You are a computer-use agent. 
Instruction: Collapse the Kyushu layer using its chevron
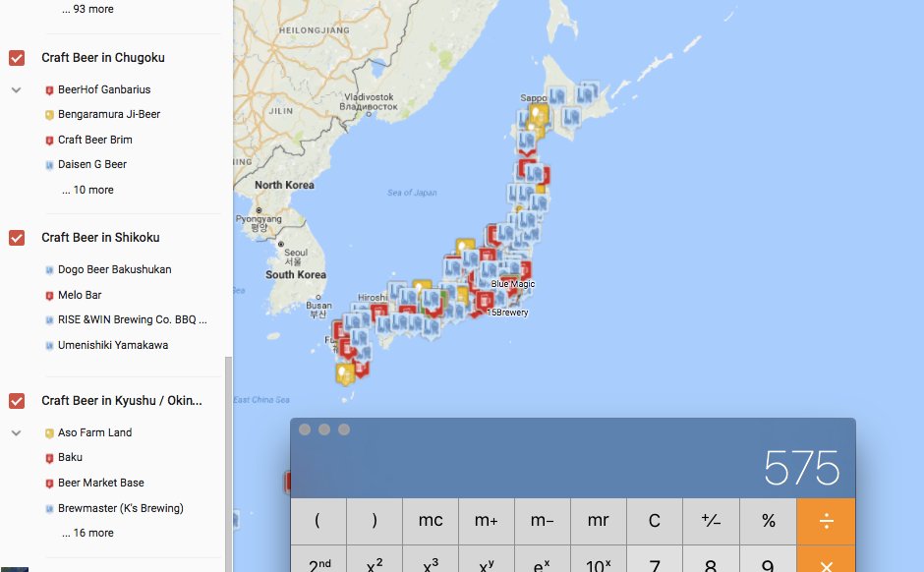16,431
